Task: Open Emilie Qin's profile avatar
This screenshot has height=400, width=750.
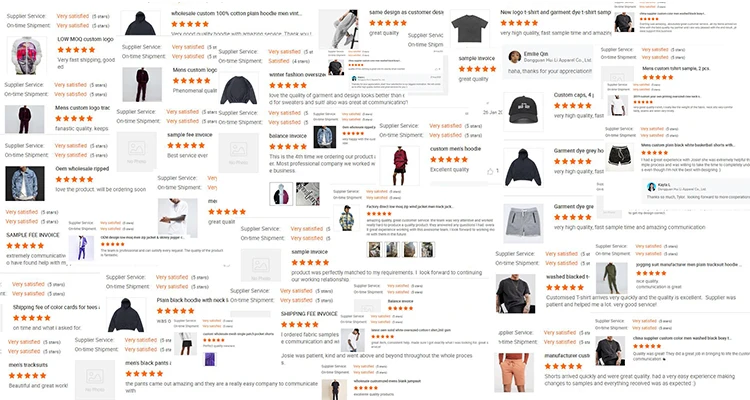Action: click(515, 57)
